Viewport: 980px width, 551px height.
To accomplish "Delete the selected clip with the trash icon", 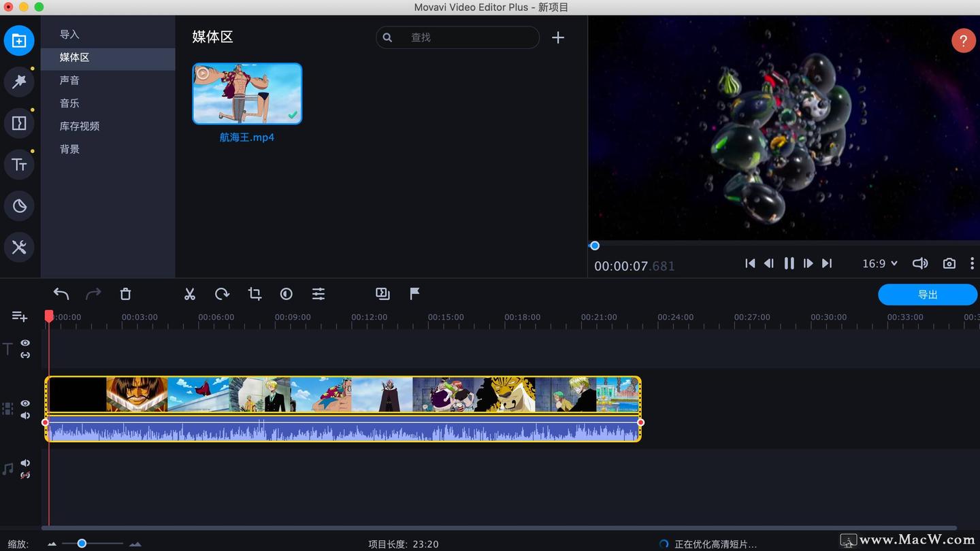I will pos(125,294).
